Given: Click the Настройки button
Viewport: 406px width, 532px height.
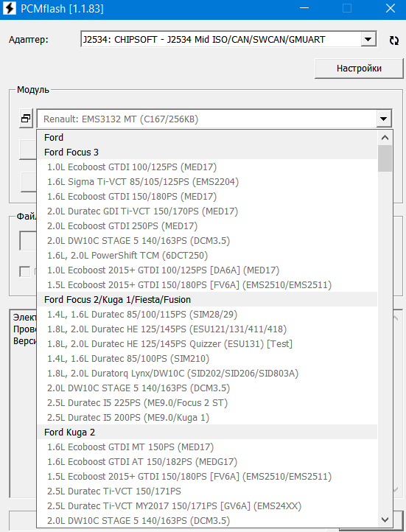Looking at the screenshot, I should click(x=359, y=69).
